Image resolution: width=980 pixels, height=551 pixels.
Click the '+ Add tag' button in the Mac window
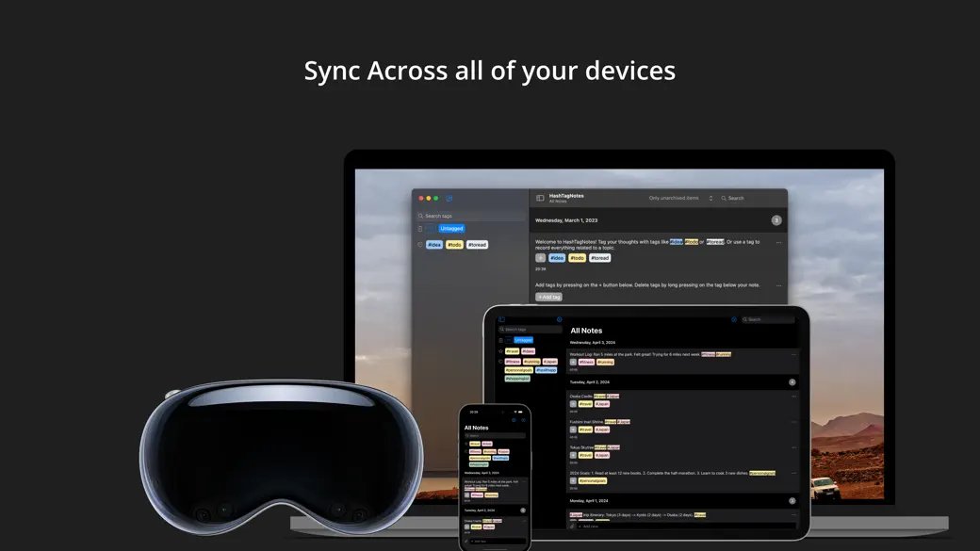548,298
